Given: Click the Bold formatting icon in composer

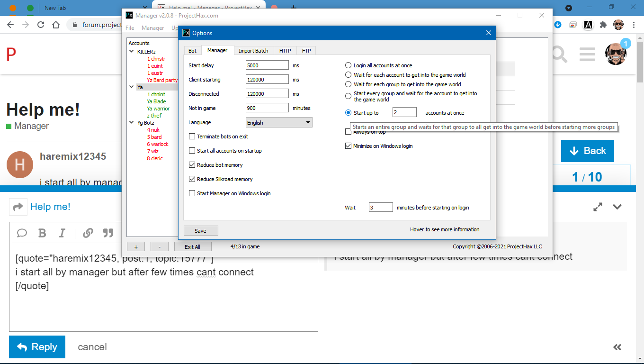Looking at the screenshot, I should point(42,233).
